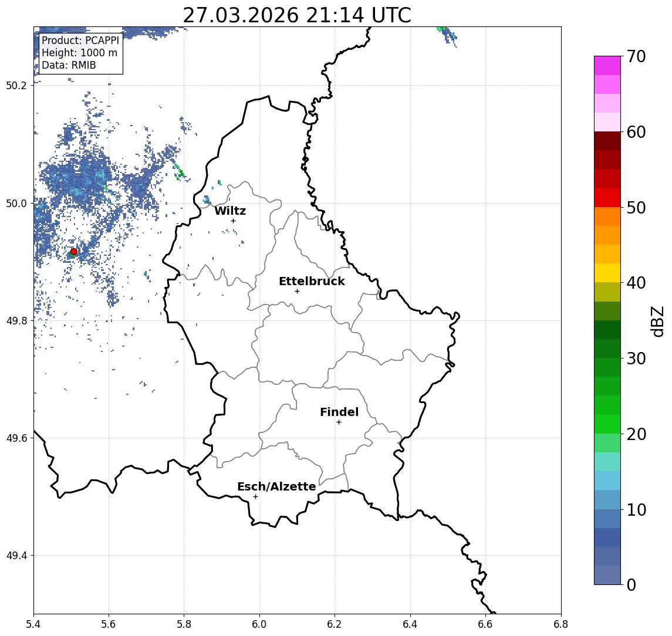Click the Esch/Alzette station cross marker
The width and height of the screenshot is (672, 636).
click(255, 497)
